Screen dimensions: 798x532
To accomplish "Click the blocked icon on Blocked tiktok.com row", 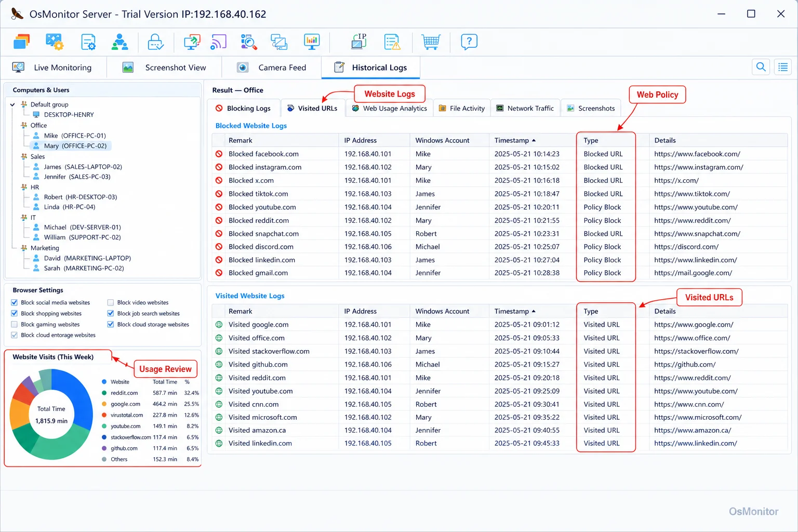I will click(x=219, y=194).
